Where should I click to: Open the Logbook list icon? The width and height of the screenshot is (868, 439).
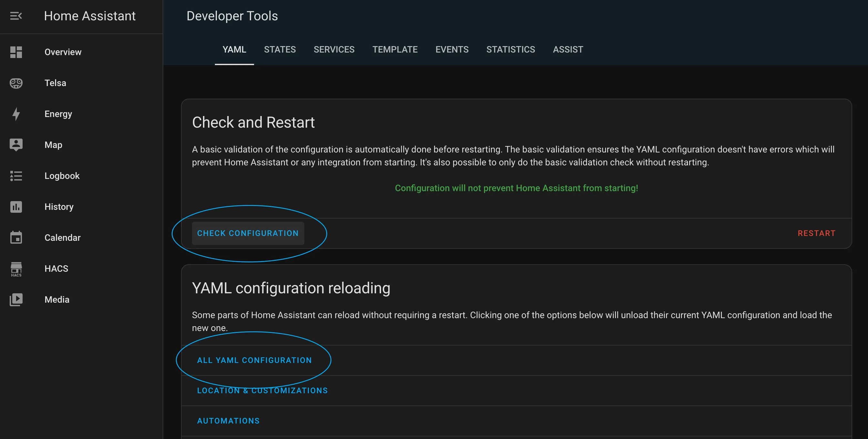coord(16,176)
